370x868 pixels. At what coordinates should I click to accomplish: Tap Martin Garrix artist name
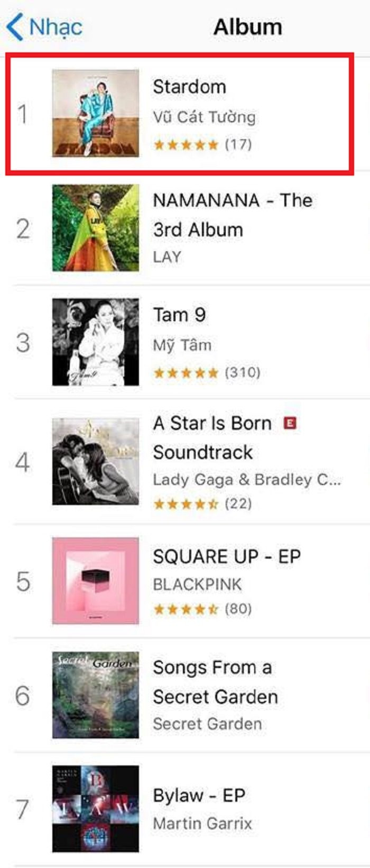202,824
